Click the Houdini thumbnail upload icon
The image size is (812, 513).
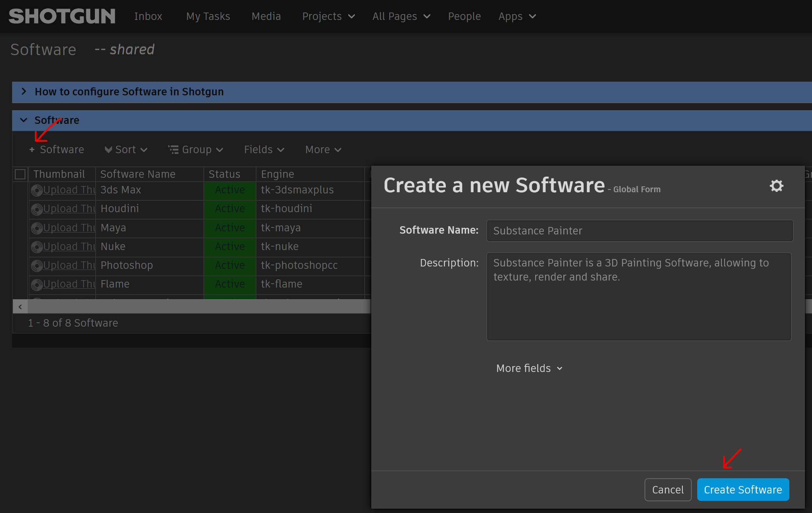point(37,209)
